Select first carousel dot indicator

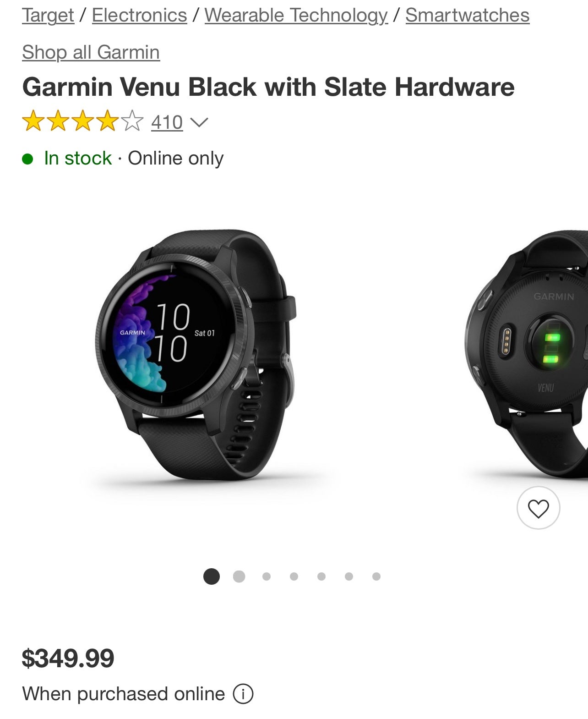point(212,576)
